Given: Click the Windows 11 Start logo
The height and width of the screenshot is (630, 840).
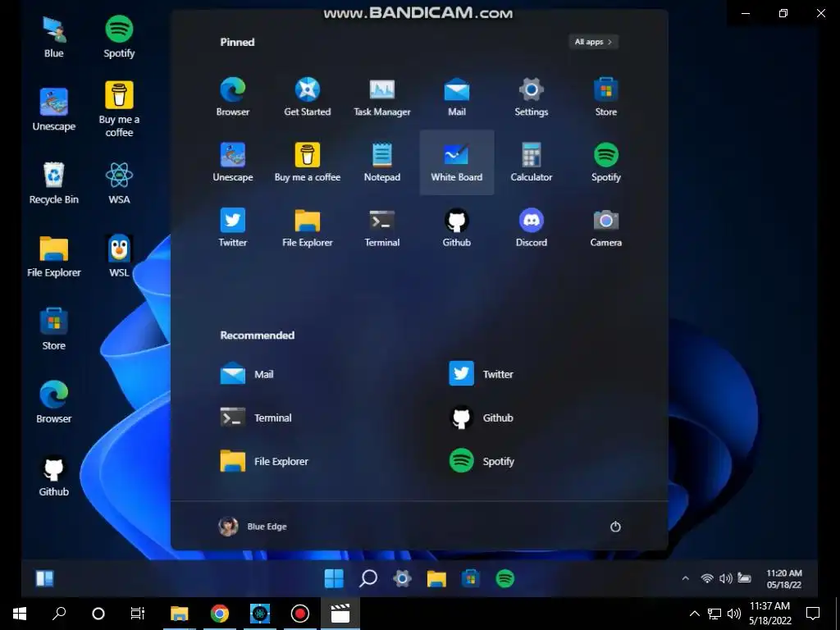Looking at the screenshot, I should coord(334,578).
